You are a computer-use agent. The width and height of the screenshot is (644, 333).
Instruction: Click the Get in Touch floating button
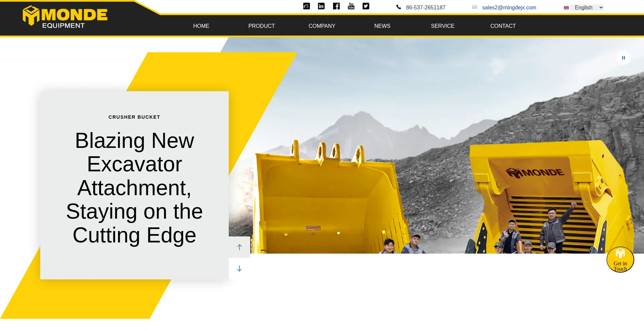[620, 260]
